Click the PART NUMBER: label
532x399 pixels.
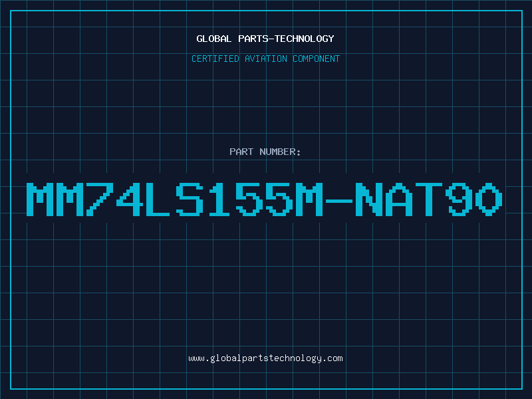pyautogui.click(x=265, y=152)
